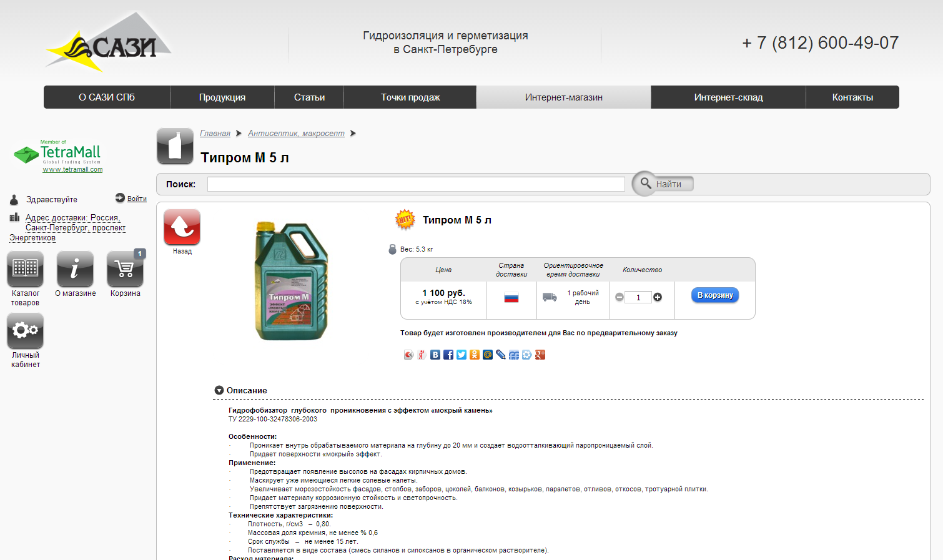Click the 1 рабочий день delivery time
Image resolution: width=943 pixels, height=560 pixels.
click(583, 297)
